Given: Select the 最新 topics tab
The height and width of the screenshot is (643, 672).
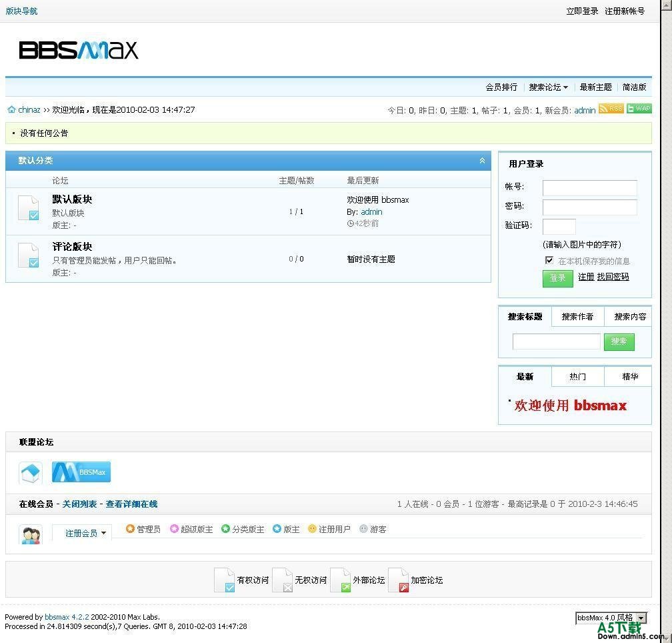Looking at the screenshot, I should coord(525,377).
